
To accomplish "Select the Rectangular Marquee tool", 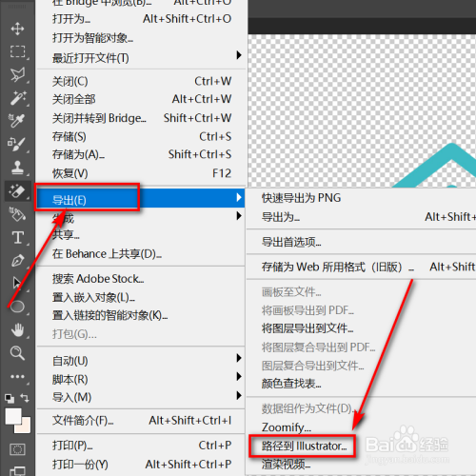I will click(17, 51).
